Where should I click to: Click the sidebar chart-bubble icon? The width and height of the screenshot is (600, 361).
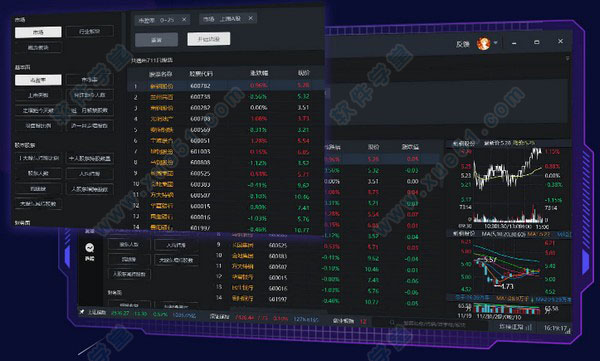(x=90, y=248)
